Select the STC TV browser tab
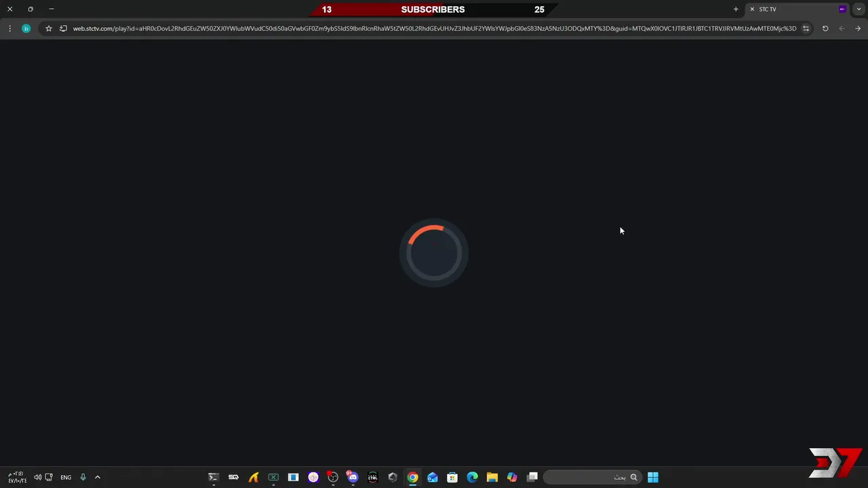The width and height of the screenshot is (868, 488). (797, 9)
